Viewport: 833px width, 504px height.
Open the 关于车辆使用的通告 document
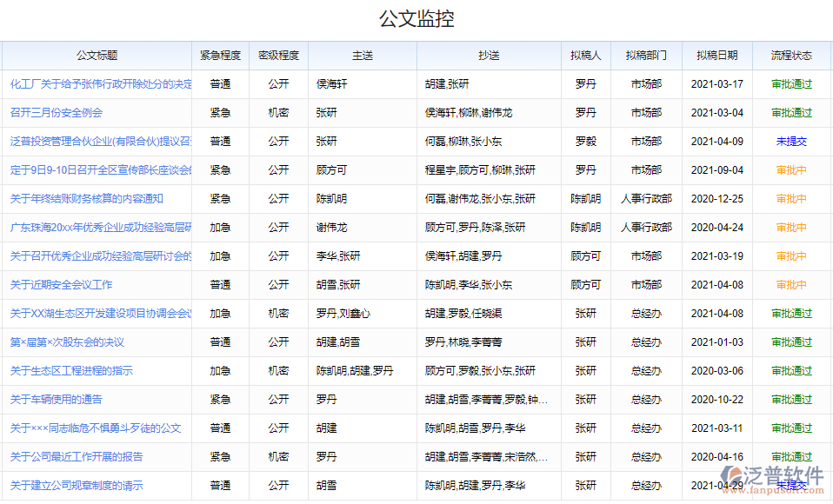(x=57, y=399)
